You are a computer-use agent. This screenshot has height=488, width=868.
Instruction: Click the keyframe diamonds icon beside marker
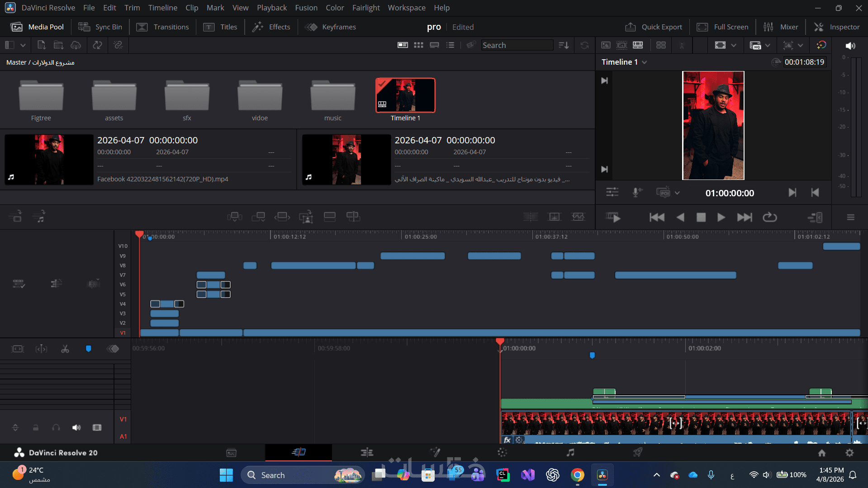[x=113, y=349]
